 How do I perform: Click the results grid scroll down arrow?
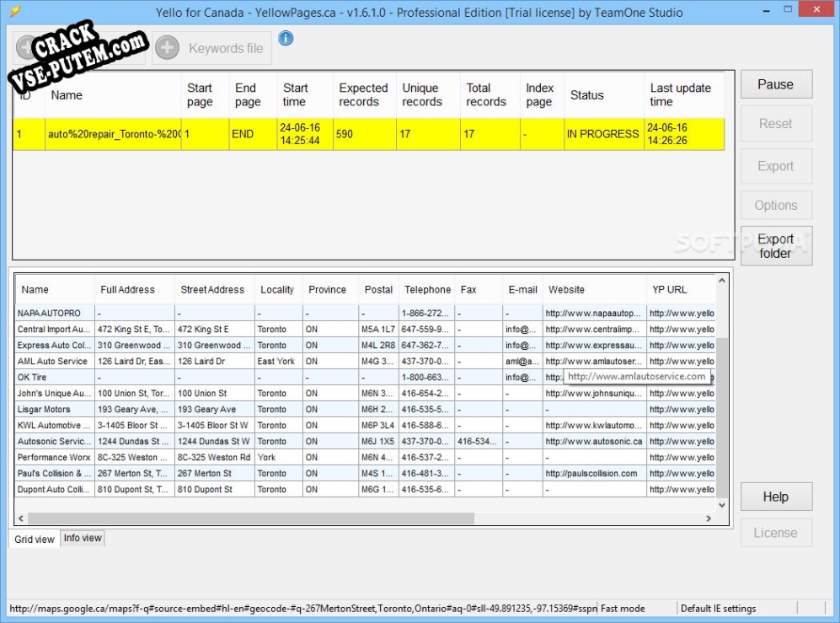point(721,505)
